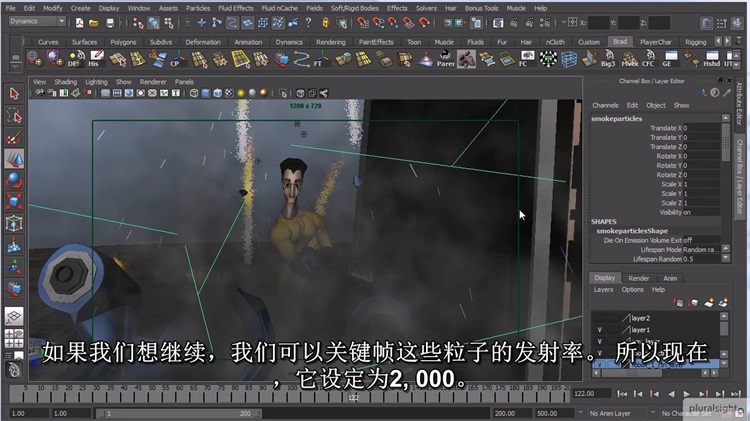The width and height of the screenshot is (750, 421).
Task: Click the playback end field 200.00
Action: pyautogui.click(x=512, y=413)
